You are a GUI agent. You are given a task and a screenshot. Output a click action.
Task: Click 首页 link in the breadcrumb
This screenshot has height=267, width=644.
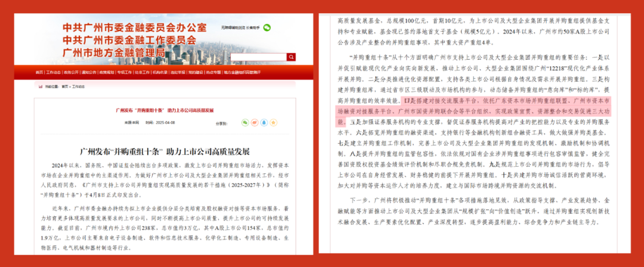pos(64,86)
